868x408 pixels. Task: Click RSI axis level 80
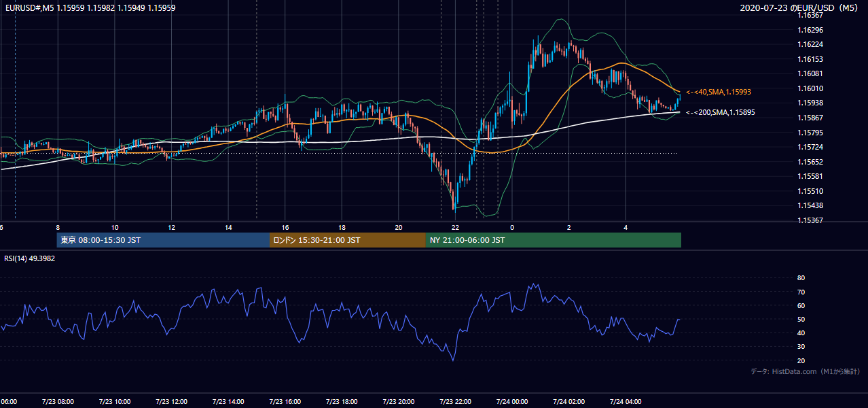(x=801, y=278)
